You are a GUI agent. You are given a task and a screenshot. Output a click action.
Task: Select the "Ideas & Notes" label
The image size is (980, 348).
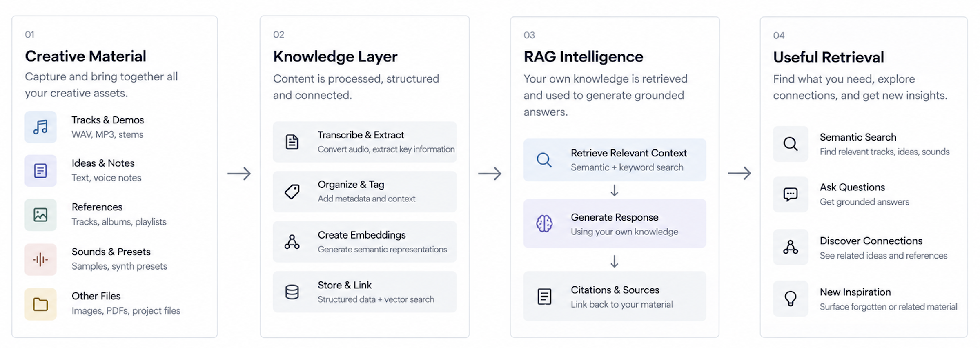click(103, 163)
